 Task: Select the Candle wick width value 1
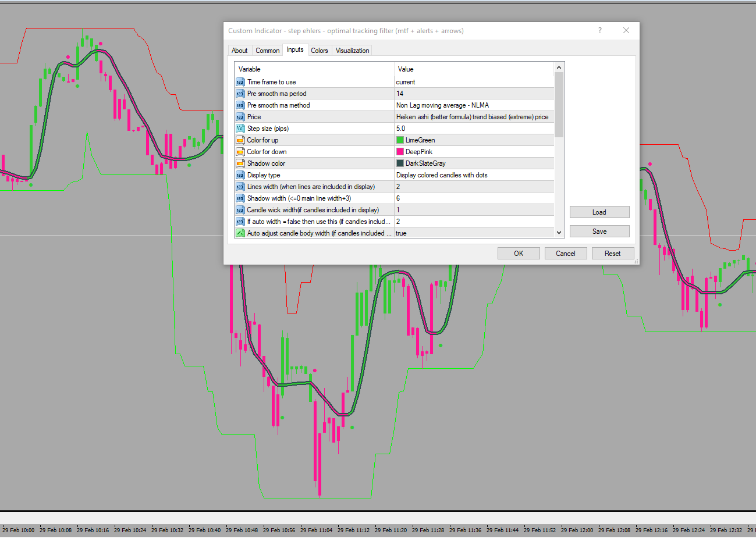[x=399, y=210]
